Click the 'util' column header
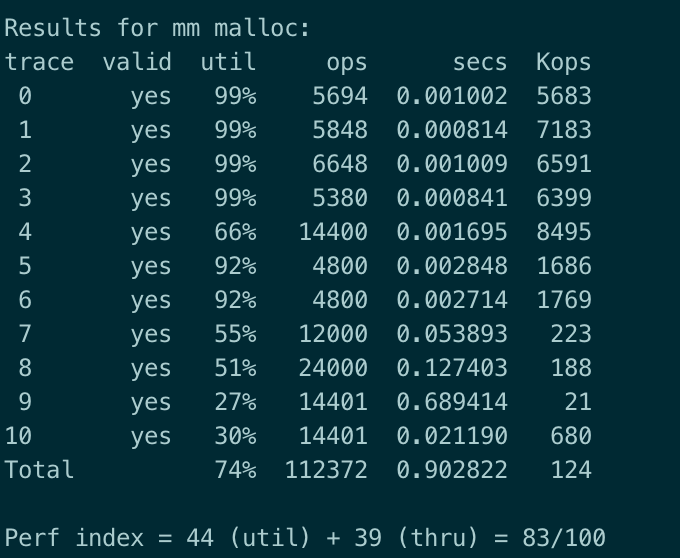 coord(228,62)
